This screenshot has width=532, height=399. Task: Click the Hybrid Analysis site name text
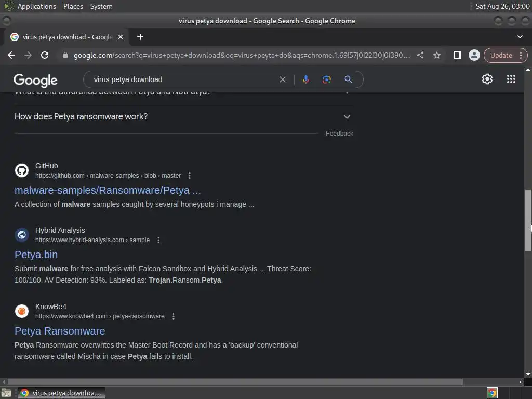[x=60, y=230]
